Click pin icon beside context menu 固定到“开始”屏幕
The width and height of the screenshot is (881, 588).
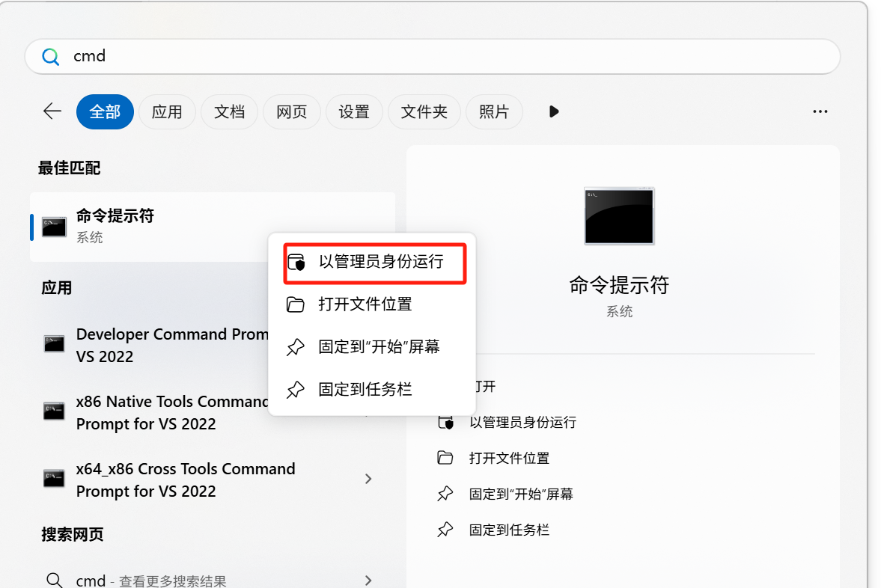[x=296, y=347]
